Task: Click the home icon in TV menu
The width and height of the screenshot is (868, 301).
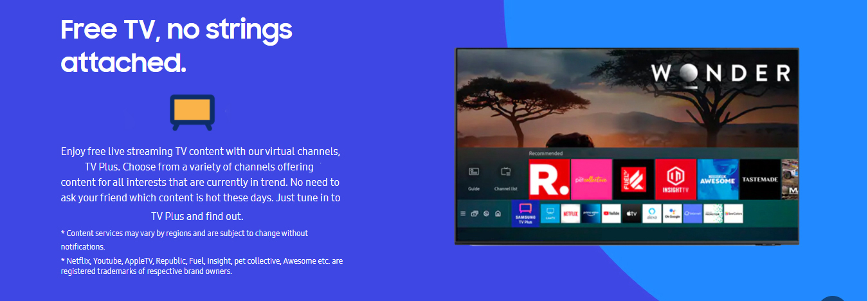Action: tap(498, 214)
